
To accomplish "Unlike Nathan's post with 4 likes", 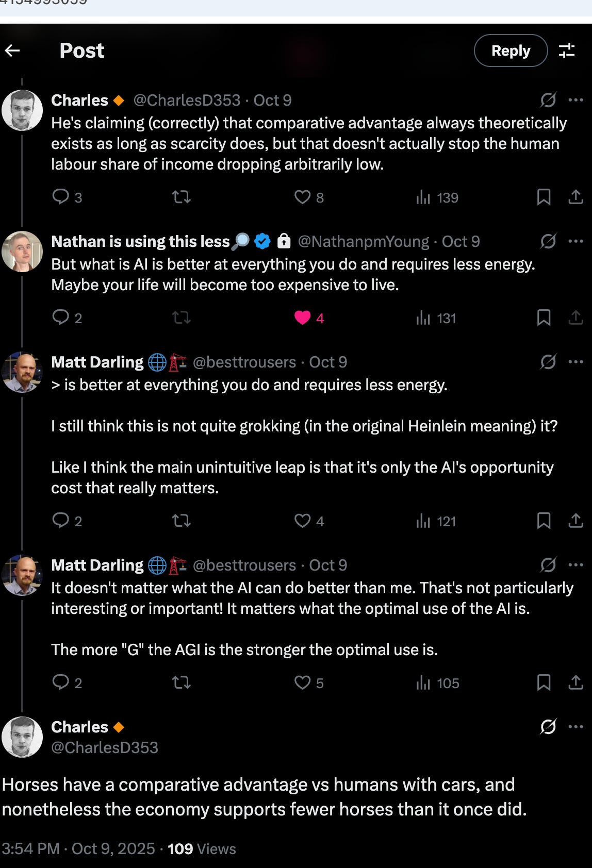I will pos(303,318).
